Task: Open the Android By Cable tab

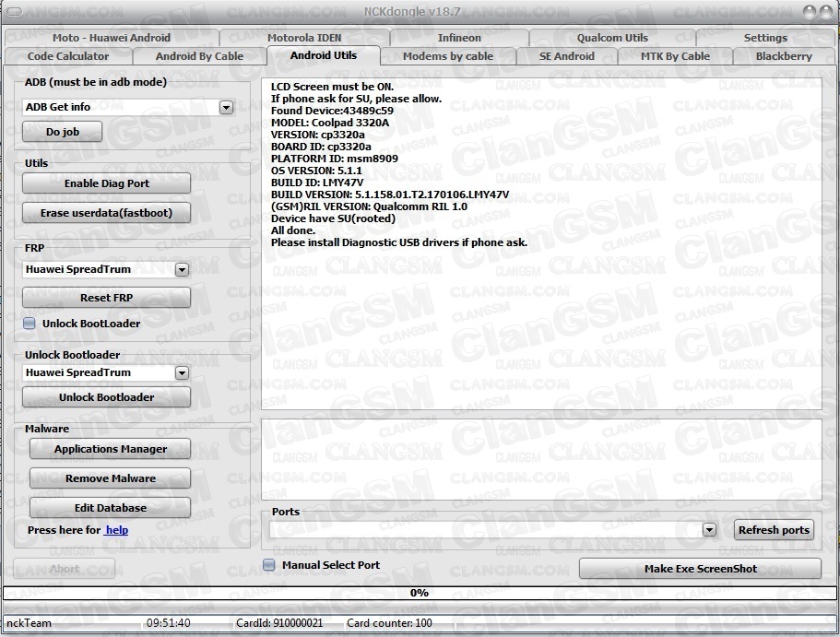Action: click(199, 56)
